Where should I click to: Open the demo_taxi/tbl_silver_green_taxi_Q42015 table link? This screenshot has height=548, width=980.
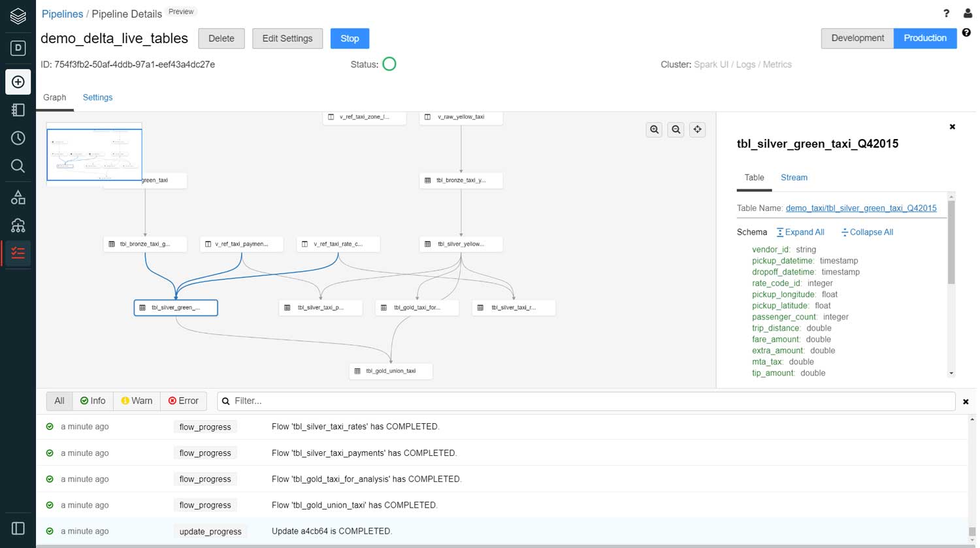[861, 208]
